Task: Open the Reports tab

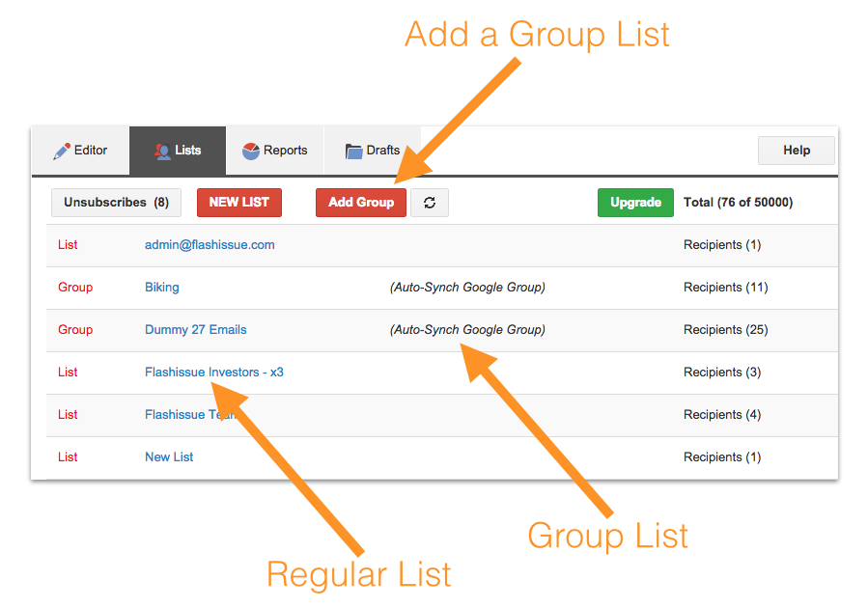Action: (274, 151)
